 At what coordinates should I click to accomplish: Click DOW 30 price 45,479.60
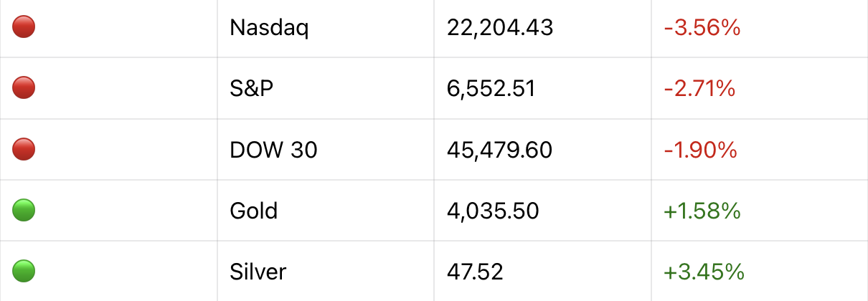[499, 150]
